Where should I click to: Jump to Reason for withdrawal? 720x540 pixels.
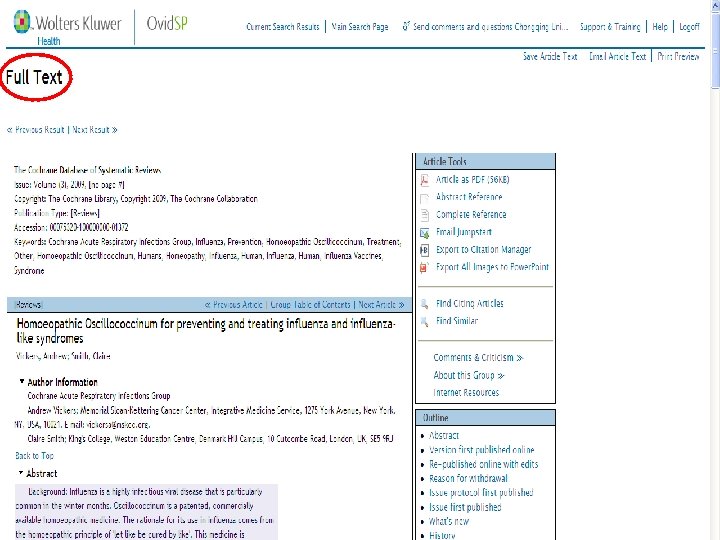[x=468, y=478]
